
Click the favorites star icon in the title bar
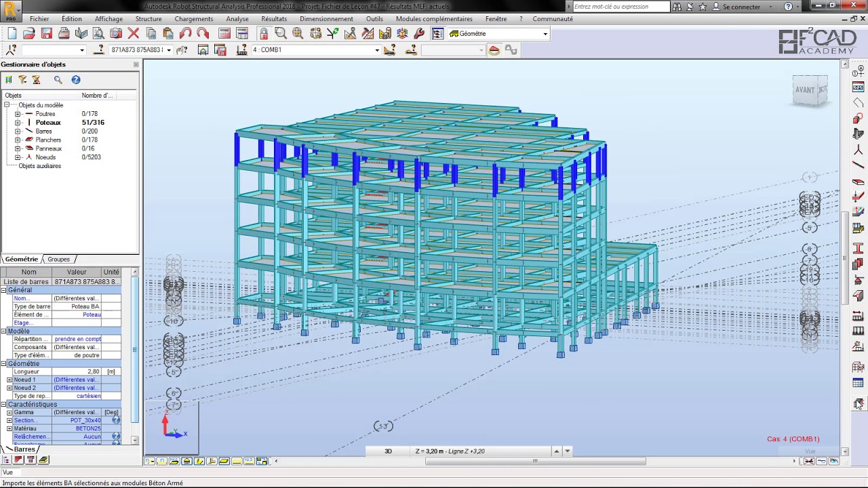click(703, 7)
